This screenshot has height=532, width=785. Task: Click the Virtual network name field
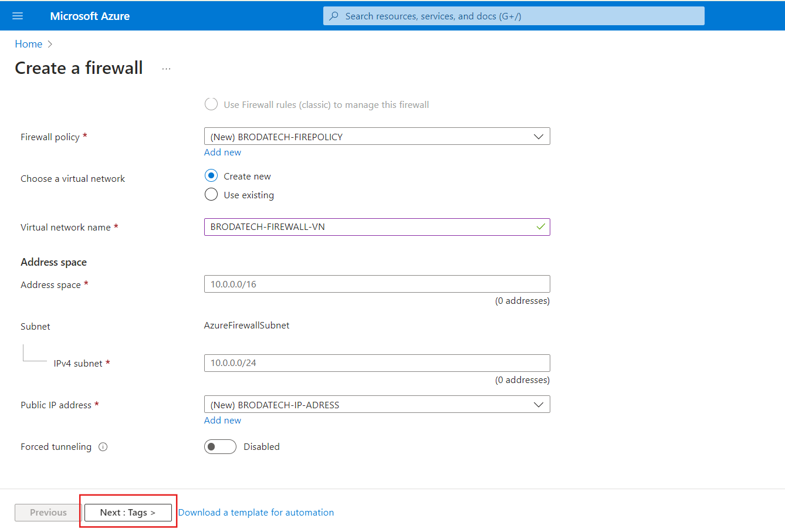[x=377, y=227]
